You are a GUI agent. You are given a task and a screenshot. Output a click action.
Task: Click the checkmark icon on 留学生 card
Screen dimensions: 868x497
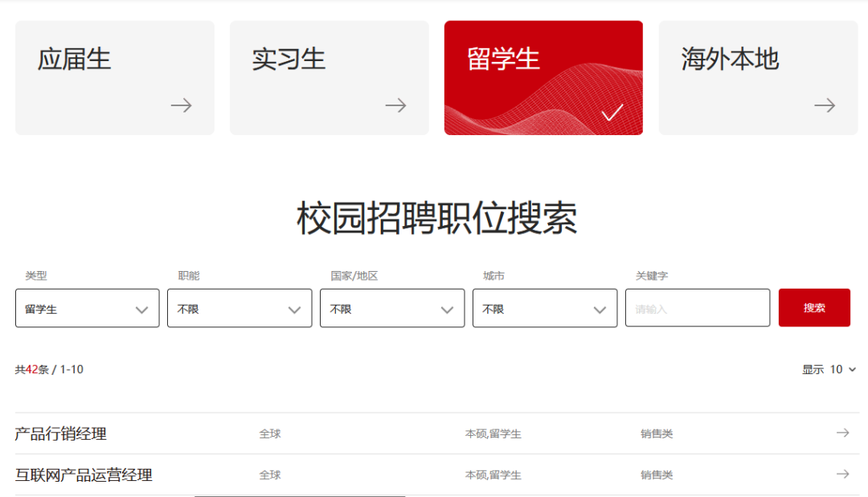pos(612,113)
